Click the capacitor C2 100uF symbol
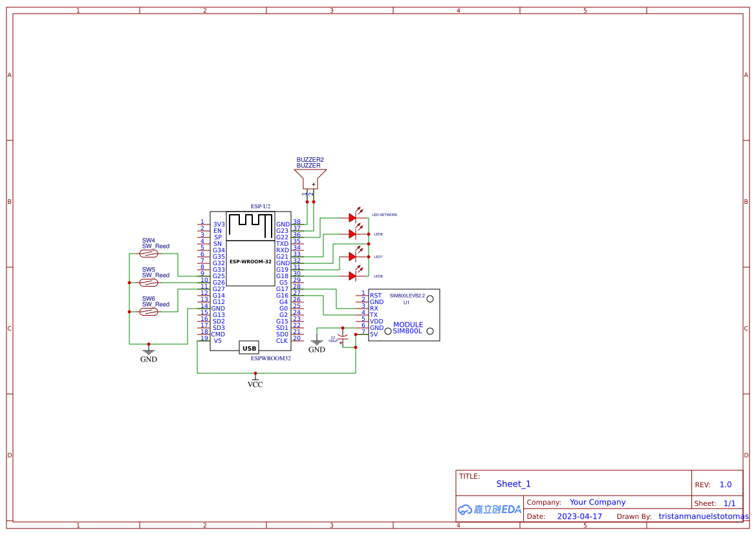 [x=343, y=336]
